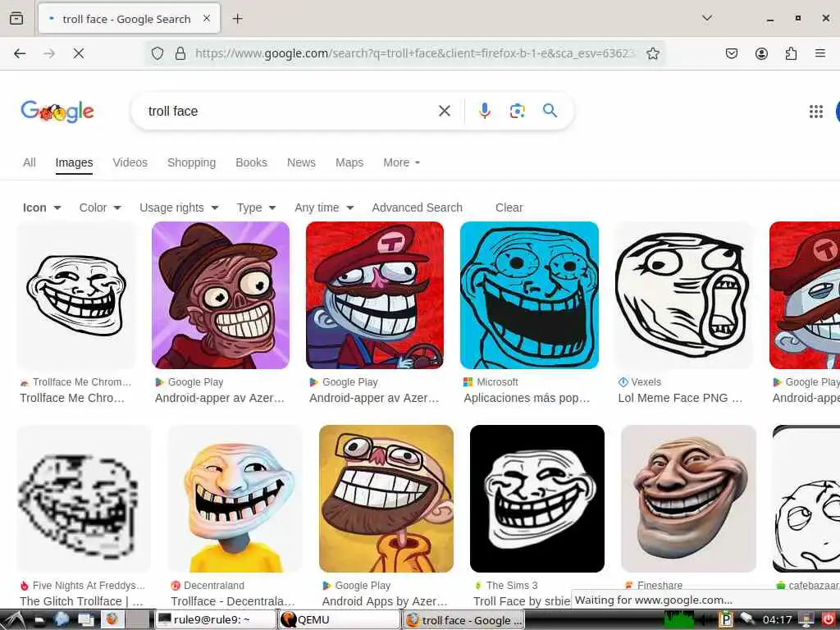Image resolution: width=840 pixels, height=630 pixels.
Task: Switch to the Books tab
Action: (251, 162)
